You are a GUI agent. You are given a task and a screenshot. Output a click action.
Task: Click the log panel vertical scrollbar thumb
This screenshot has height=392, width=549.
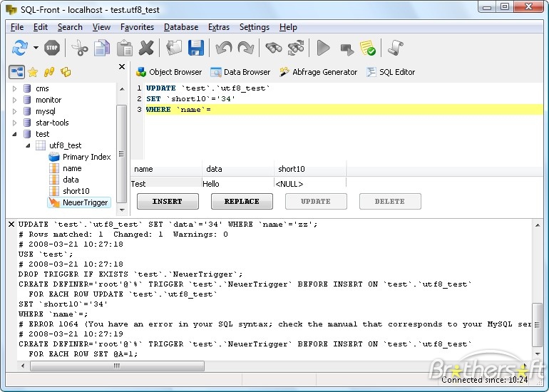tap(537, 325)
